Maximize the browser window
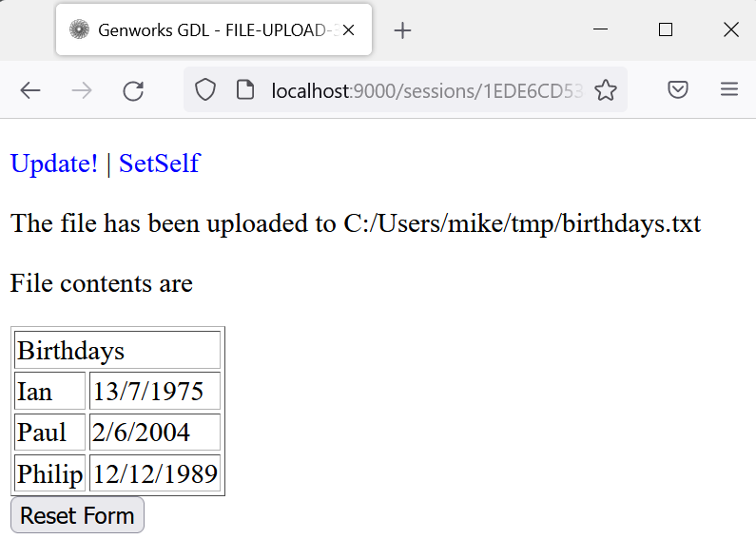 point(666,29)
